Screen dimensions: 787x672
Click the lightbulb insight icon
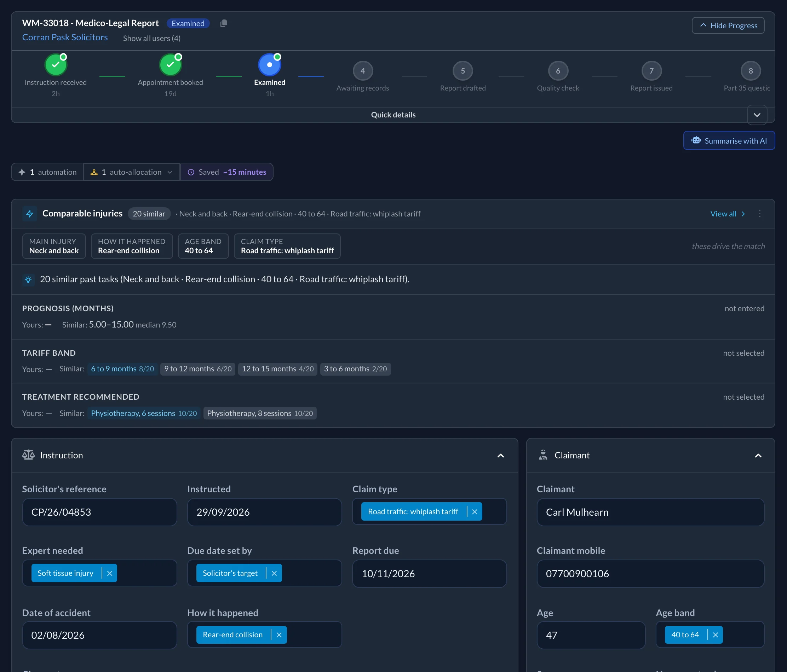point(29,280)
